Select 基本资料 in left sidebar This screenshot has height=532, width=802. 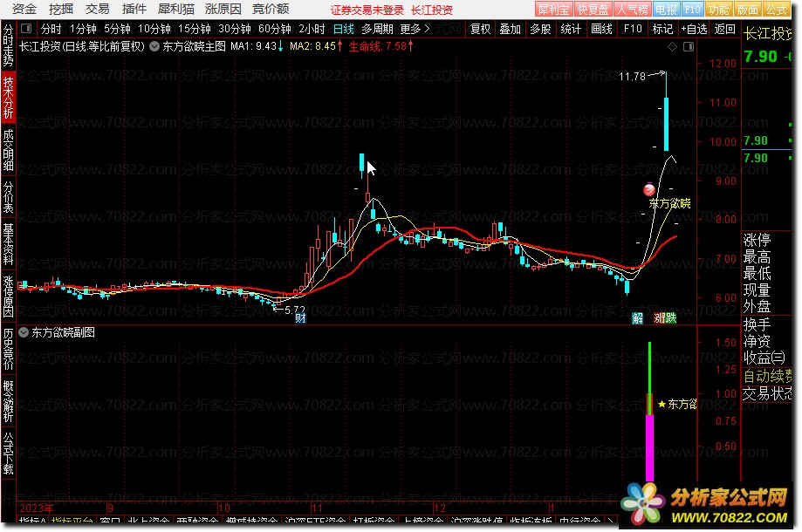point(8,244)
